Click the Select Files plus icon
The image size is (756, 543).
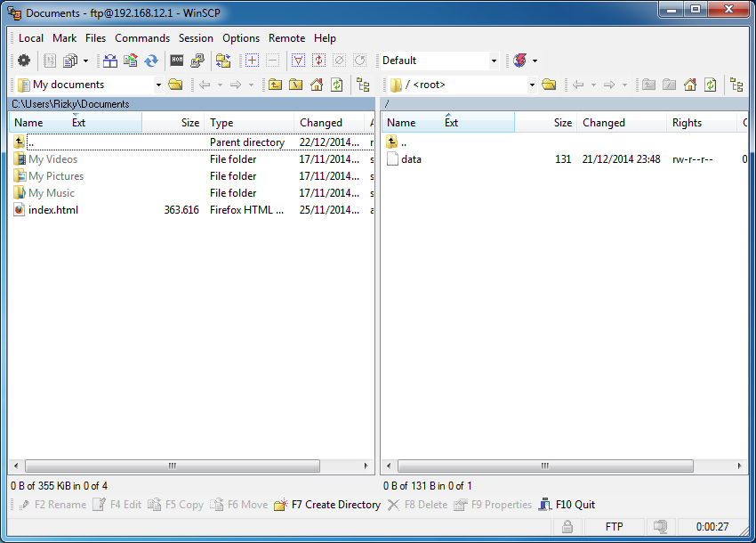pos(253,61)
